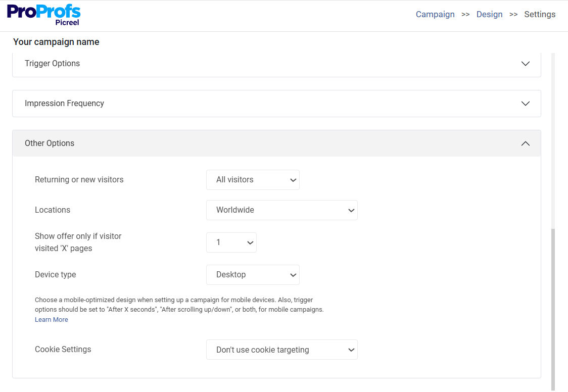Click the Other Options heading text
Image resolution: width=568 pixels, height=392 pixels.
49,143
